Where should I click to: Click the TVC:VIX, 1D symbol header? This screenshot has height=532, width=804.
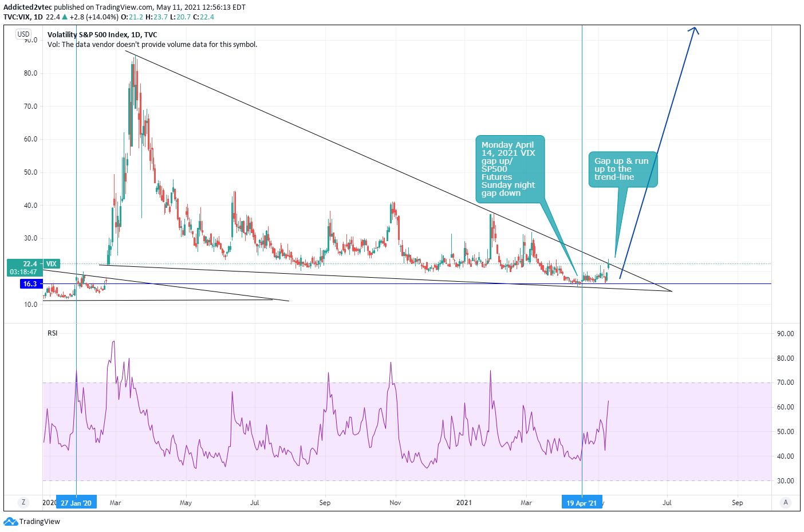tap(23, 17)
